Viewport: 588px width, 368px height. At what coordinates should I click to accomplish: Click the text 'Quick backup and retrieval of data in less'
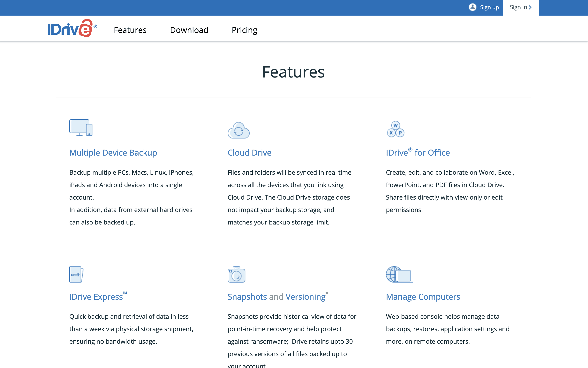129,316
